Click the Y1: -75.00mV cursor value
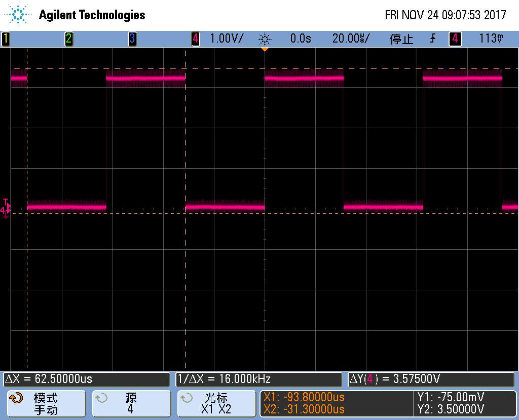519x420 pixels. (451, 397)
